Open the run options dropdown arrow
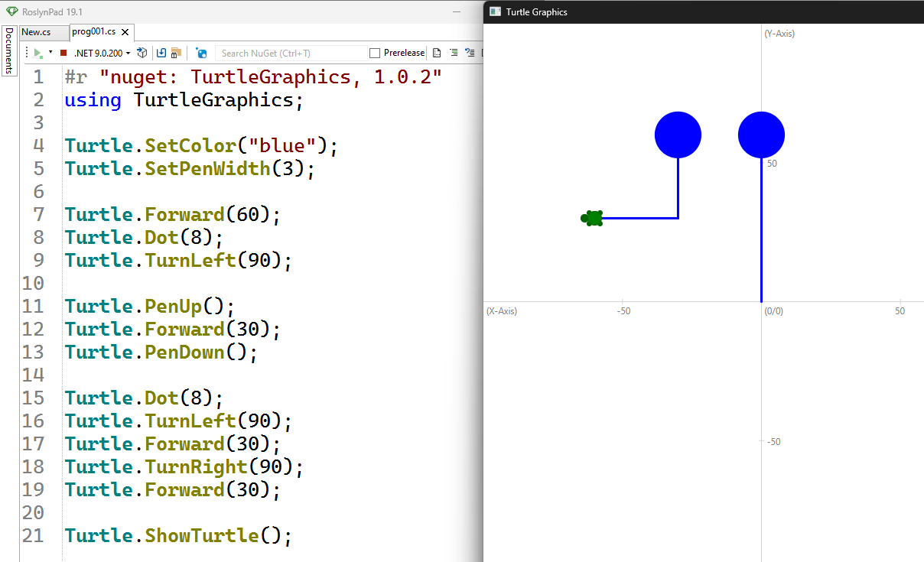 50,53
